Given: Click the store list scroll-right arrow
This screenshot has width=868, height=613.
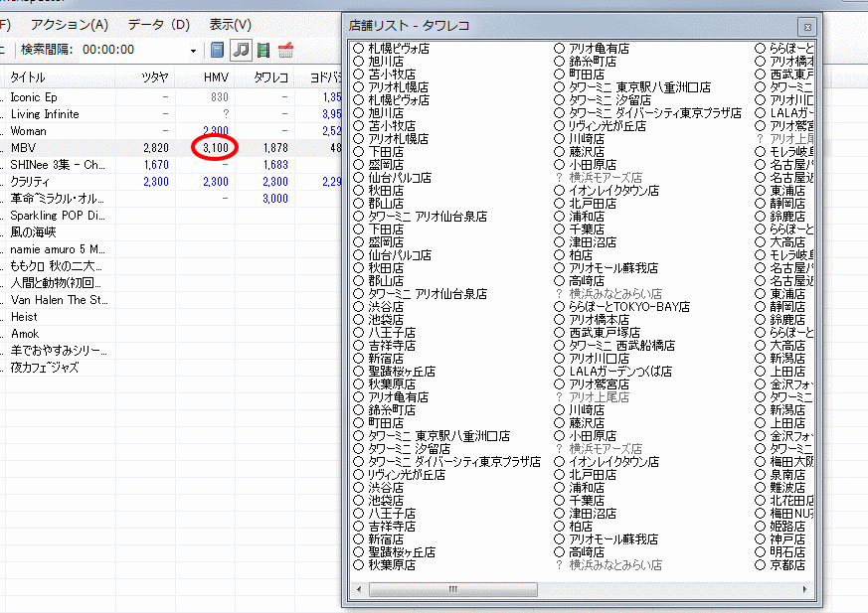Looking at the screenshot, I should tap(805, 589).
